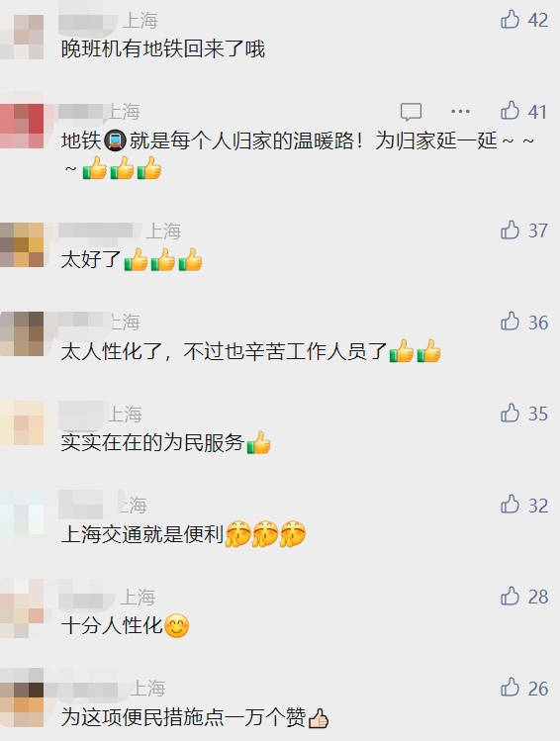The width and height of the screenshot is (560, 741).
Task: Like the subway warm-road comment with 41 likes
Action: 510,111
